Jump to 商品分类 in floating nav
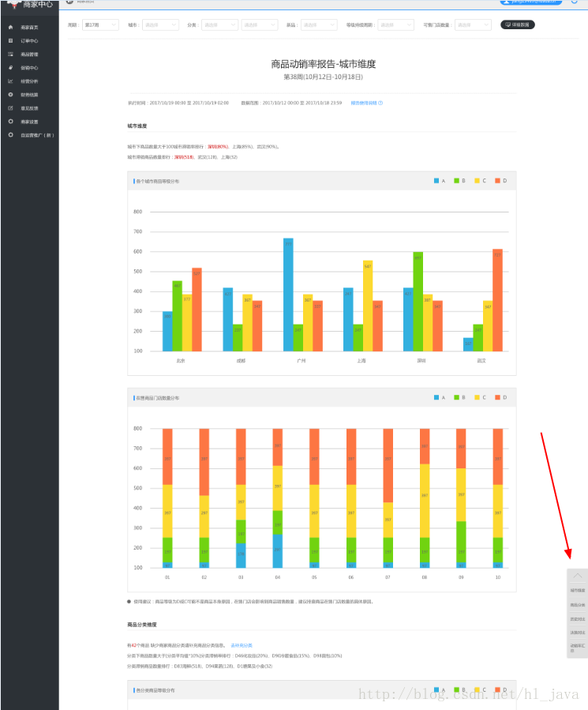The height and width of the screenshot is (710, 588). tap(578, 605)
